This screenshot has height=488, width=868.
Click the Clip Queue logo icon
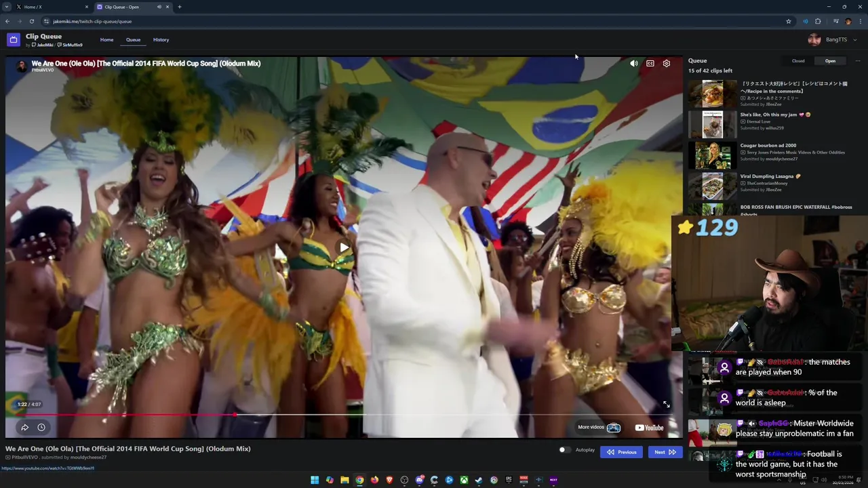click(x=14, y=40)
